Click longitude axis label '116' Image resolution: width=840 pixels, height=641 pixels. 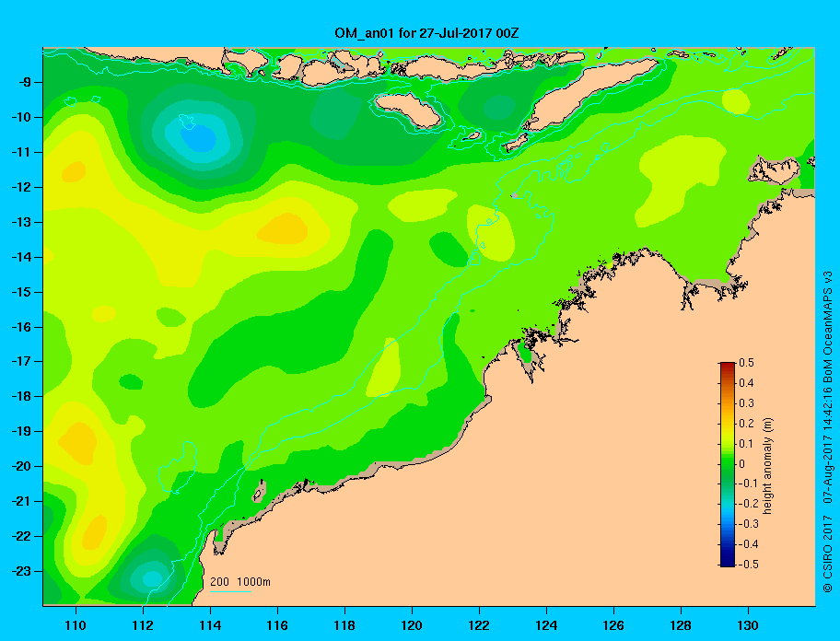tap(277, 625)
